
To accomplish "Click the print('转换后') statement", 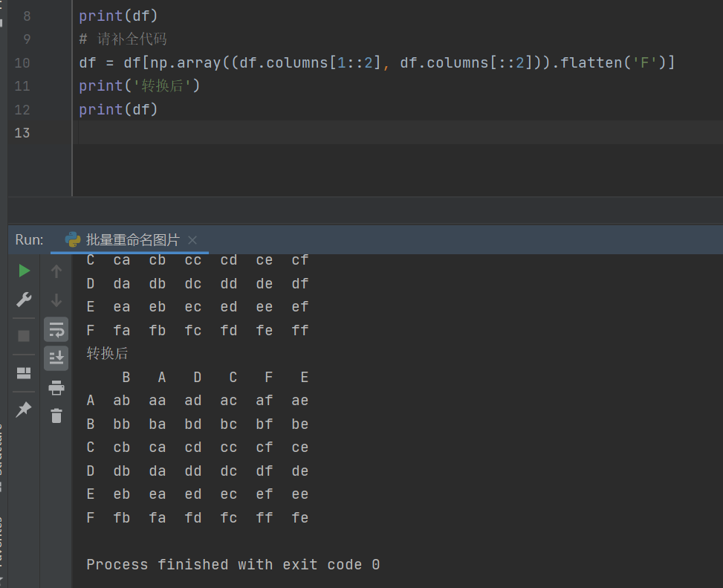I will point(139,85).
